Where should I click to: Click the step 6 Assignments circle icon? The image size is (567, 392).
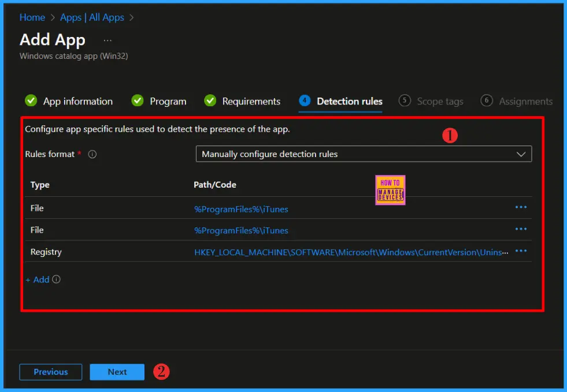coord(487,100)
